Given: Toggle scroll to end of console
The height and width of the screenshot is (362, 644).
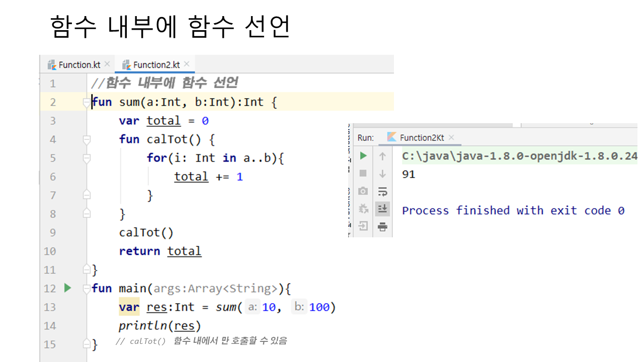Looking at the screenshot, I should tap(382, 209).
